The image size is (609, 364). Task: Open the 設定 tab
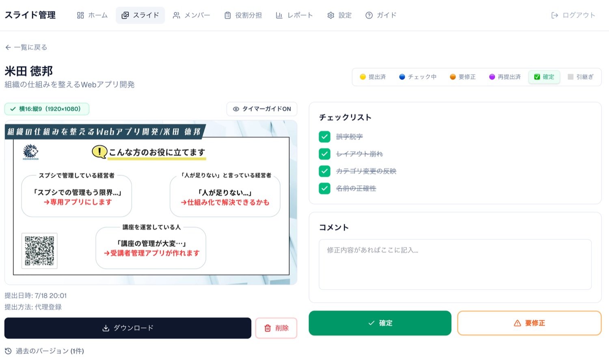click(x=339, y=15)
